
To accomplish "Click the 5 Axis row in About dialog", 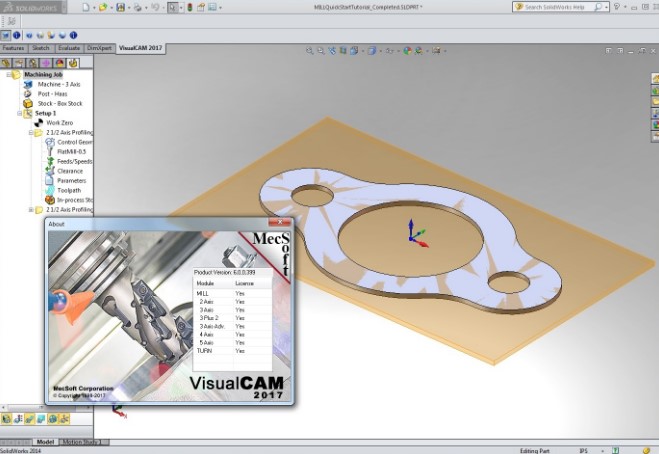I will [232, 343].
